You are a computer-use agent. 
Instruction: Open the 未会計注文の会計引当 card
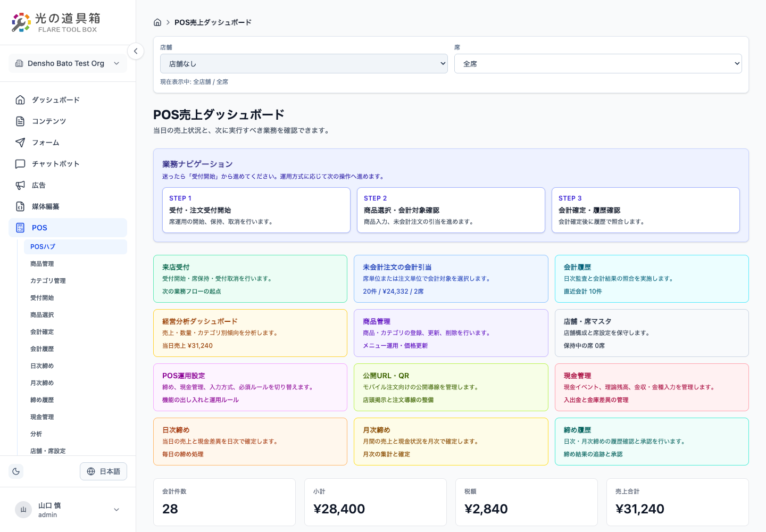point(451,279)
